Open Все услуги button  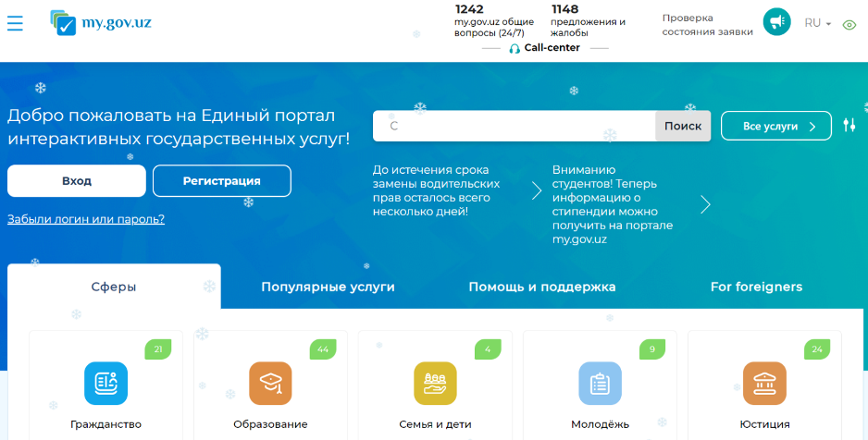coord(776,126)
